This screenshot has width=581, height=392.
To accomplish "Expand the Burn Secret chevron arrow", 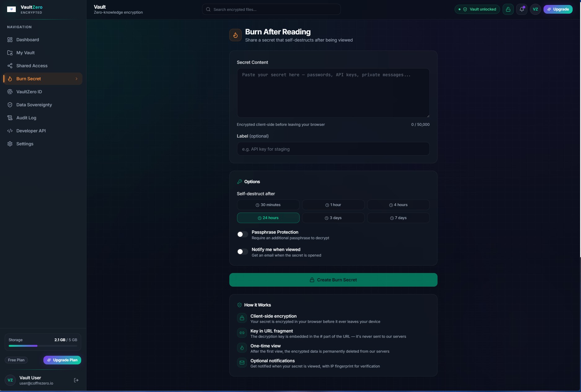I will coord(77,79).
